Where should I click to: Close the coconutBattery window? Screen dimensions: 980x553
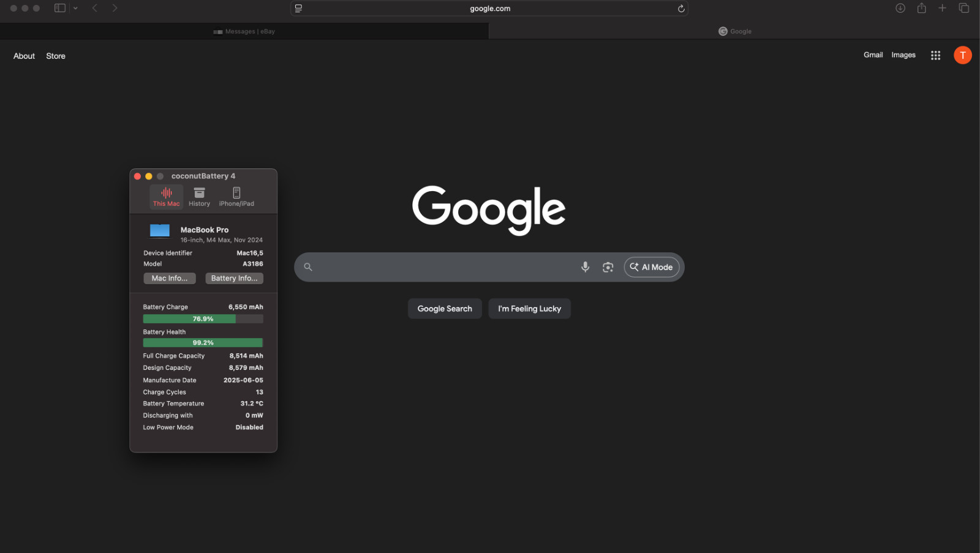click(138, 176)
